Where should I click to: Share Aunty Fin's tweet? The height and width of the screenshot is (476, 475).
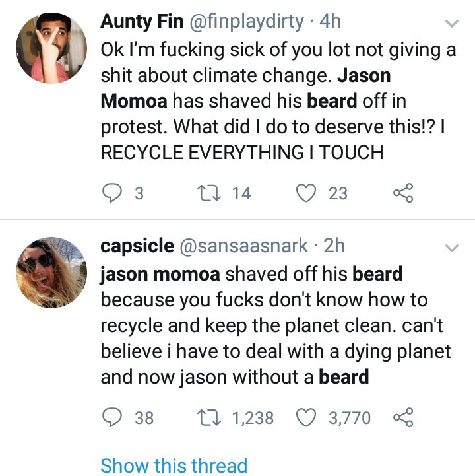coord(402,193)
